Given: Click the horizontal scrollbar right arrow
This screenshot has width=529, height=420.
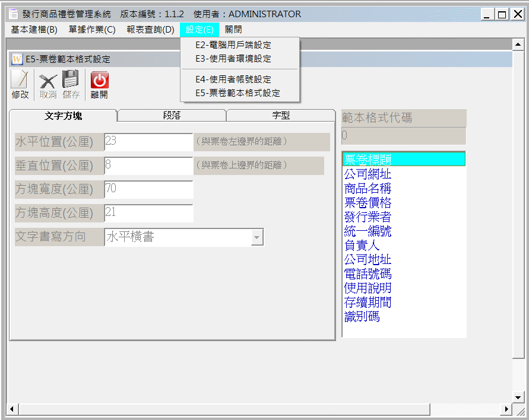Looking at the screenshot, I should click(x=506, y=409).
